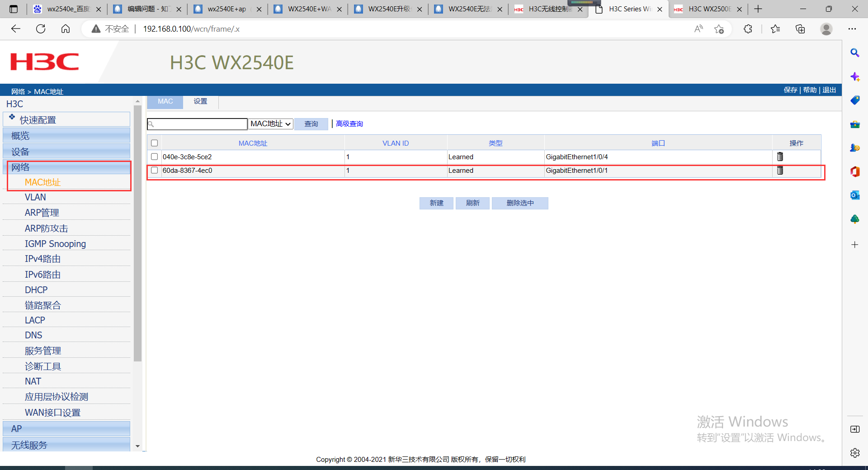Collapse the 网络 menu section
This screenshot has width=868, height=470.
66,167
